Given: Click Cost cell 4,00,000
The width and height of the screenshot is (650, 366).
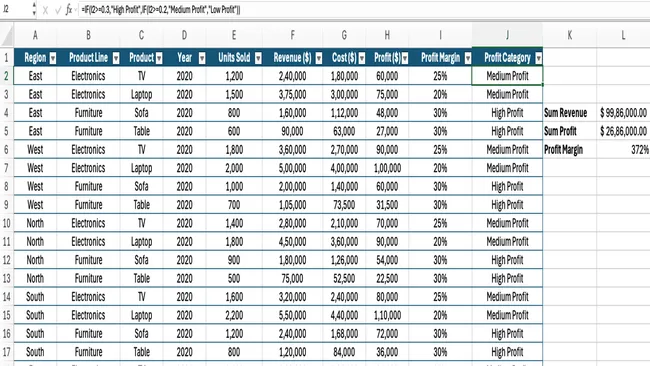Looking at the screenshot, I should (x=344, y=168).
